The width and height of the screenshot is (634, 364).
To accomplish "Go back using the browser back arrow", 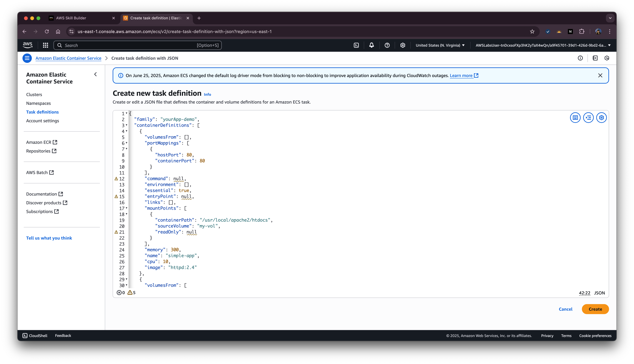I will pyautogui.click(x=24, y=32).
